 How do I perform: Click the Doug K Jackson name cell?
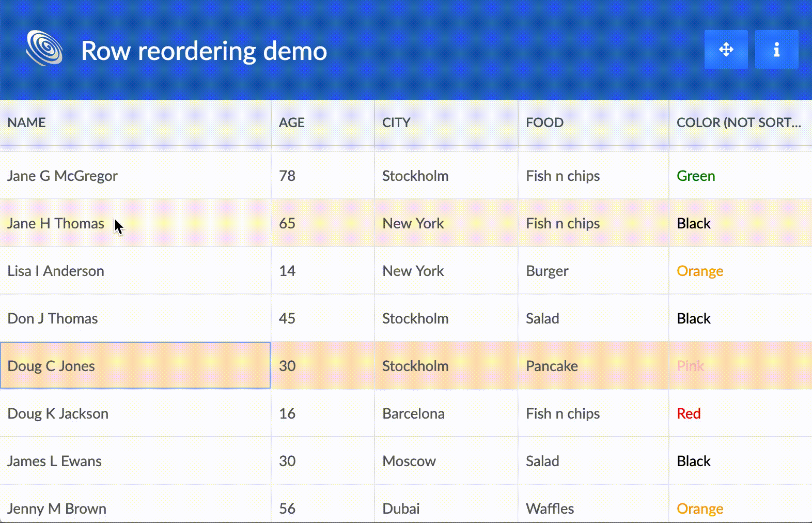58,413
